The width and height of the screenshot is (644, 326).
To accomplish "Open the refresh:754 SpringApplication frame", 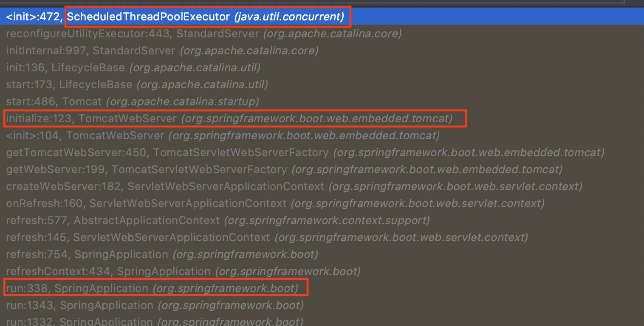I will (x=322, y=254).
